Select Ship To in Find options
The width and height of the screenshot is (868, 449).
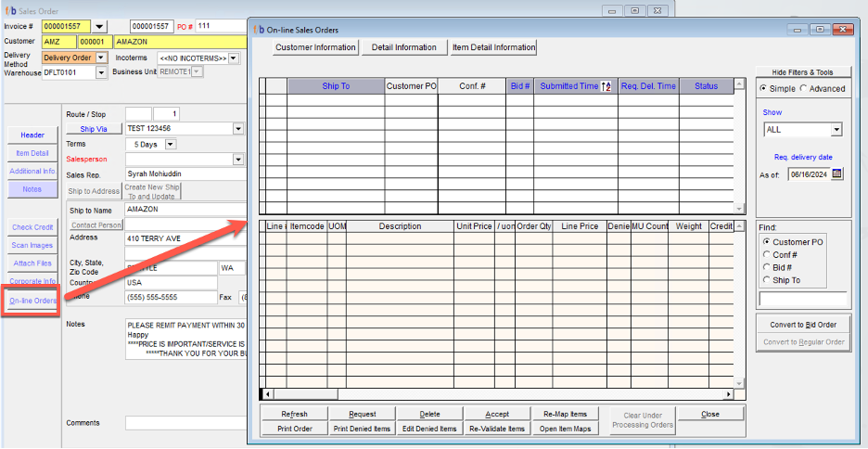[x=766, y=280]
